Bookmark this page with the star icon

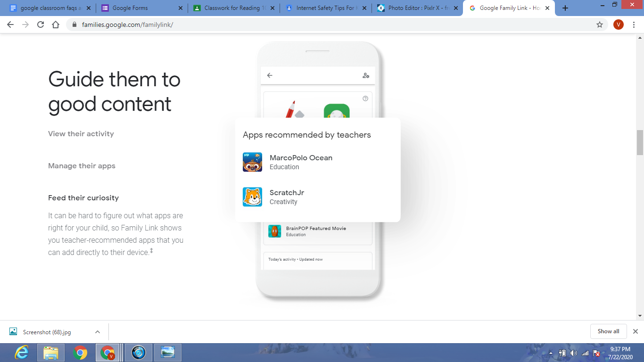600,25
